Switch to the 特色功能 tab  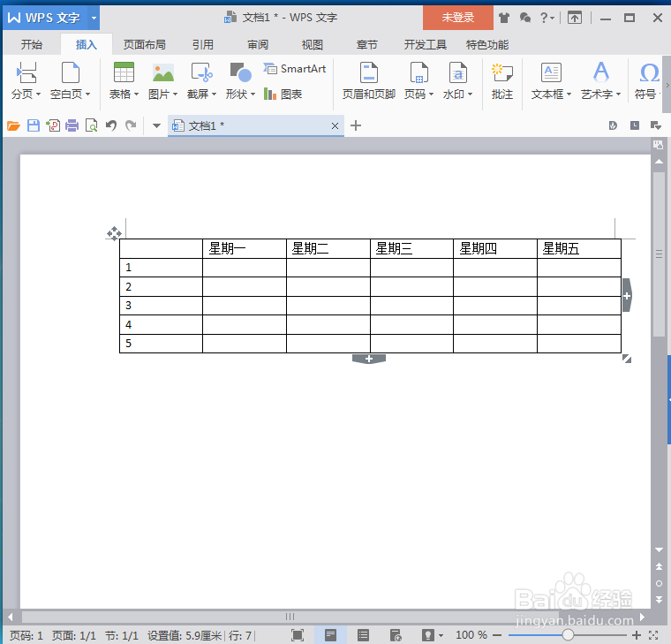(487, 44)
